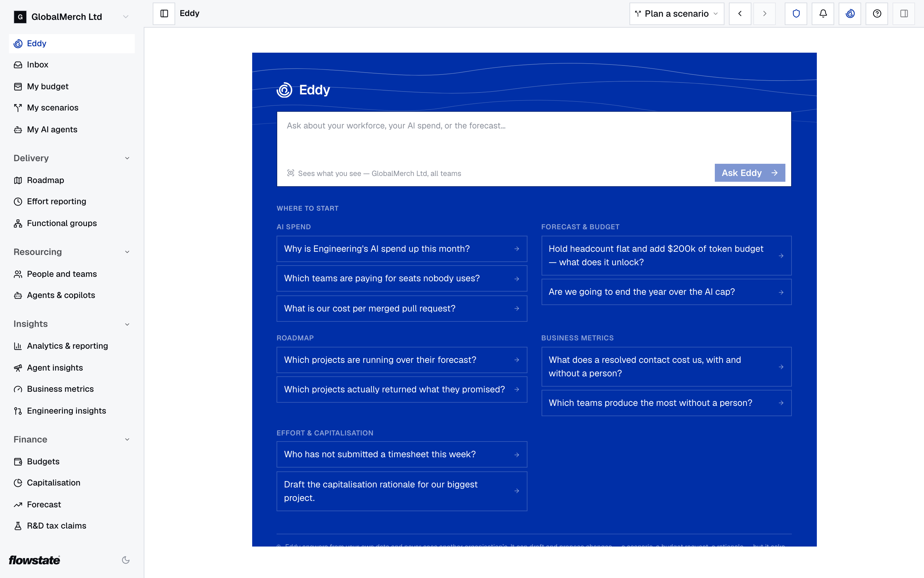Click the Business metrics gauge icon
The width and height of the screenshot is (924, 578).
(18, 389)
